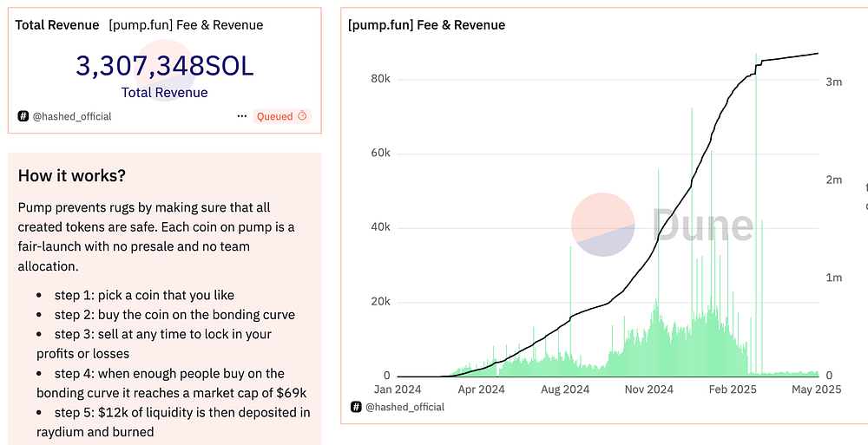Click the chart heading [pump.fun] Fee & Revenue

point(426,25)
